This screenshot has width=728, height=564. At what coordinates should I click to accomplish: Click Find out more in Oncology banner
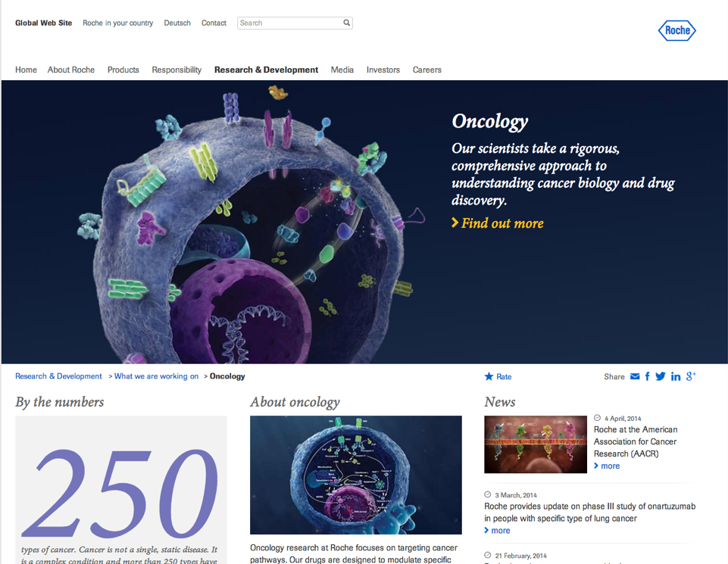pos(497,223)
